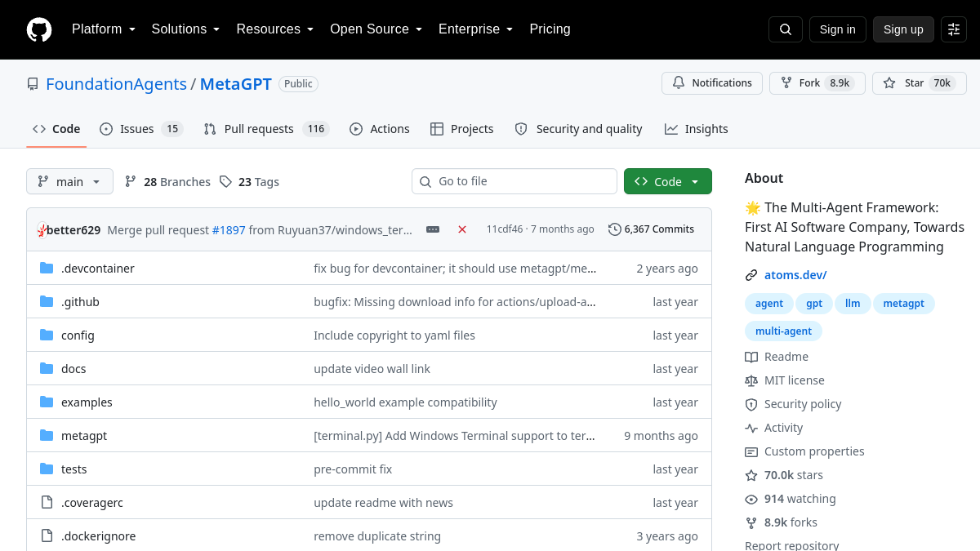Click the repository icon beside FoundationAgents
The height and width of the screenshot is (551, 980).
[33, 84]
